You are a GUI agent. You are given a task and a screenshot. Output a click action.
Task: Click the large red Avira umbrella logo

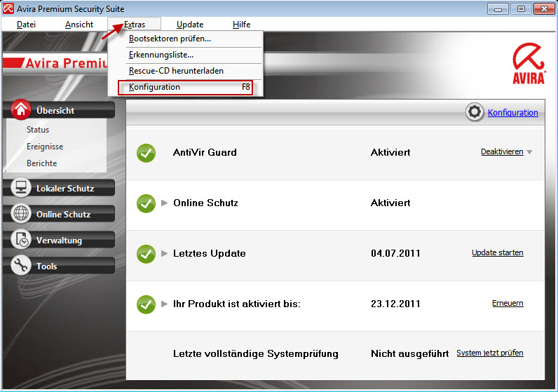(529, 63)
